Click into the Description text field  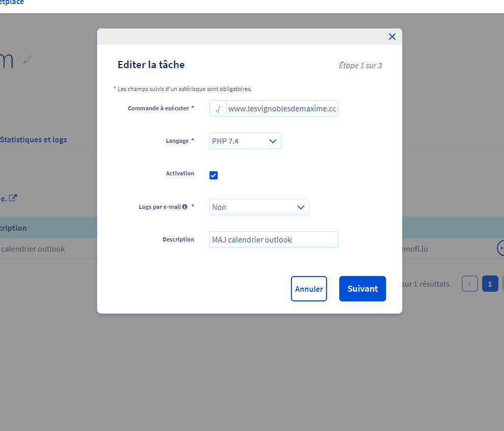pos(274,239)
